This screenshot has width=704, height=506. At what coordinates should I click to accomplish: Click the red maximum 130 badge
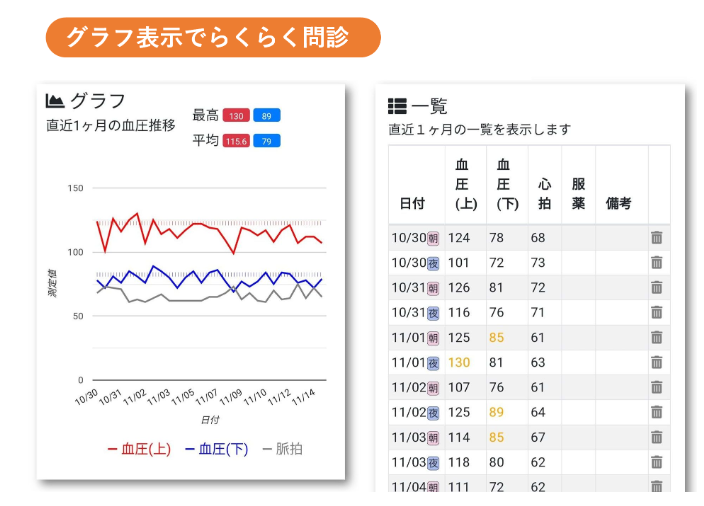coord(236,116)
